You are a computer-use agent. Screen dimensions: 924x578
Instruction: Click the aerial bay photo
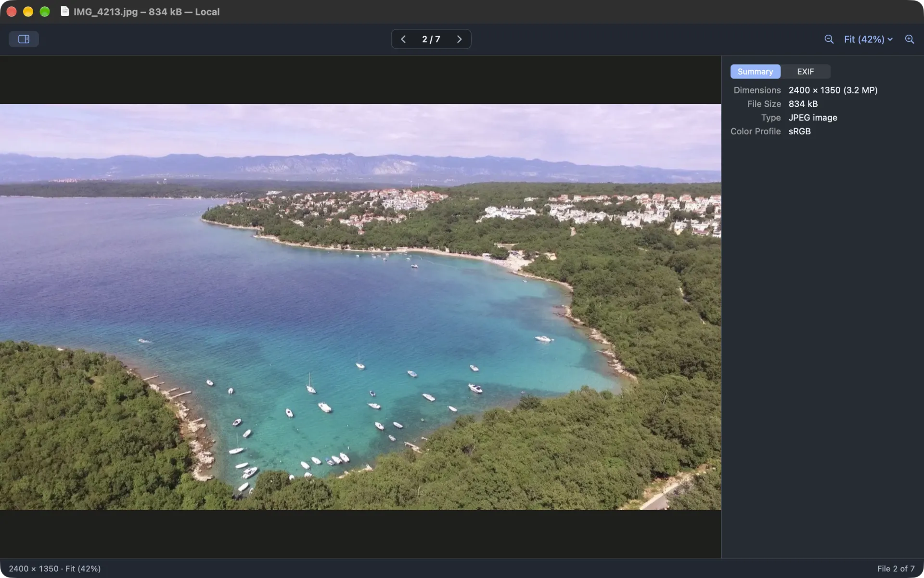[360, 307]
